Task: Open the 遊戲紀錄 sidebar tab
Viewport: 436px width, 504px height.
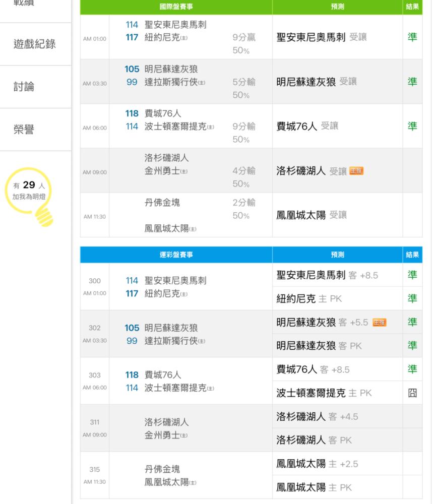Action: coord(35,44)
